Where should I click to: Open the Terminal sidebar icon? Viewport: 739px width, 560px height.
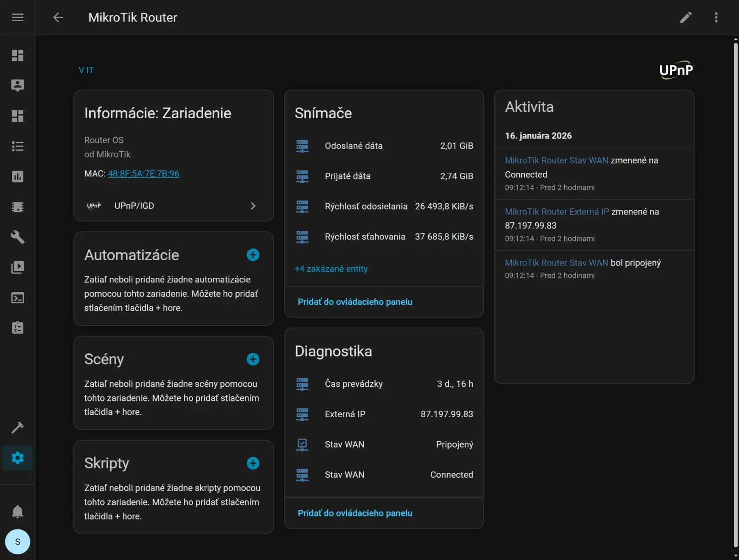(18, 298)
